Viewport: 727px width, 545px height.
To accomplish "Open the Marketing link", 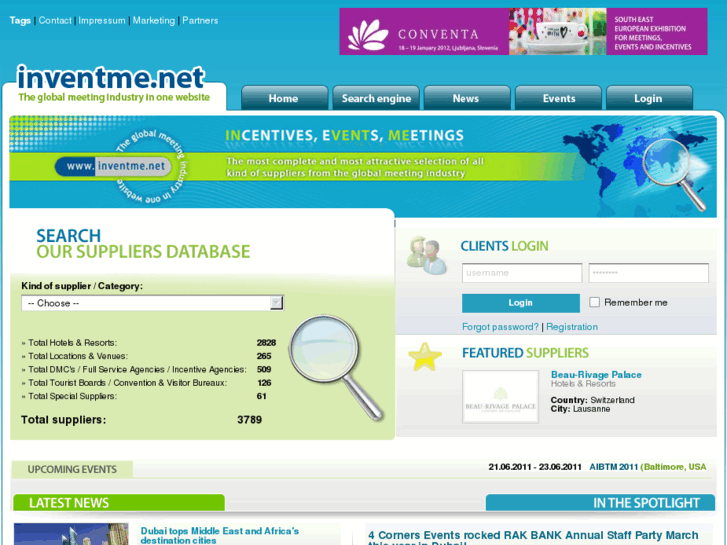I will point(154,20).
